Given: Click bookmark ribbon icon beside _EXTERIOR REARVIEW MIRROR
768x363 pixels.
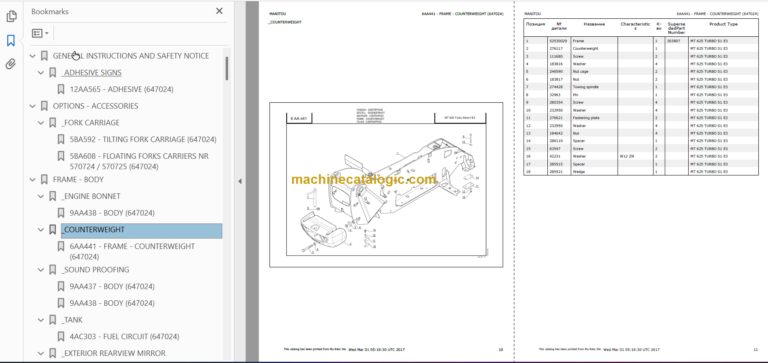Looking at the screenshot, I should coord(52,353).
